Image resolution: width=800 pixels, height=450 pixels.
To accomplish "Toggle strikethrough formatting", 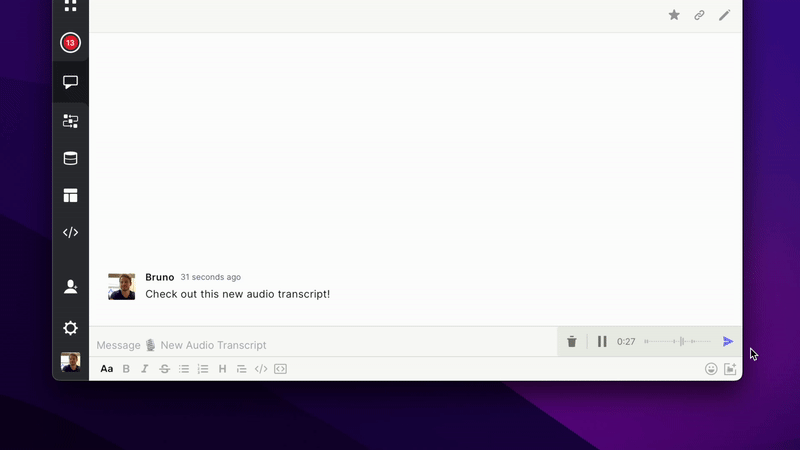I will point(164,369).
